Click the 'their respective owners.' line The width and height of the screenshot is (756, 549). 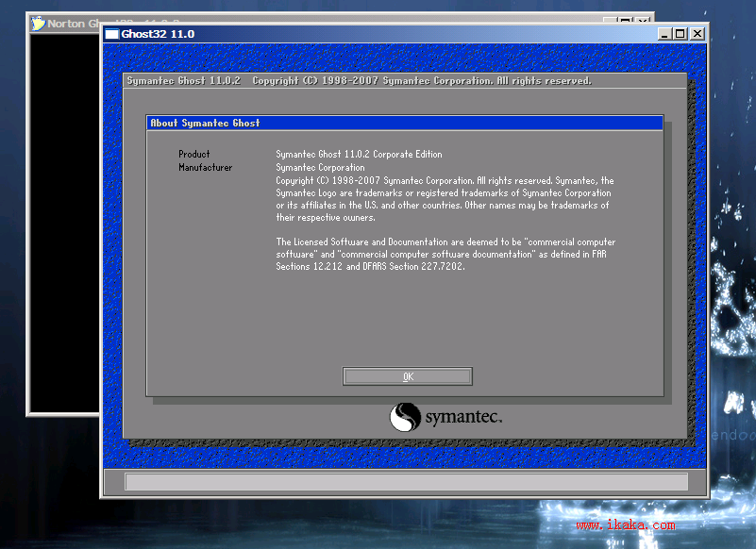point(326,217)
